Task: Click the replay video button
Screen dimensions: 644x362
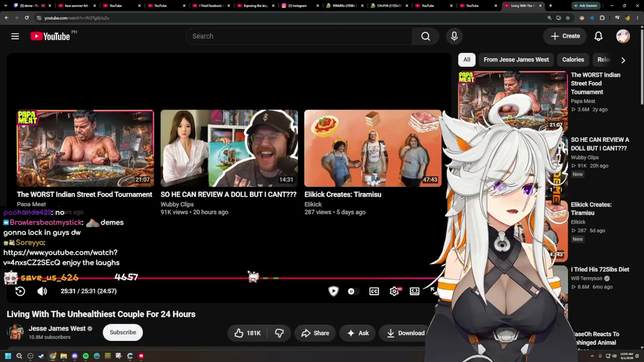Action: click(20, 291)
